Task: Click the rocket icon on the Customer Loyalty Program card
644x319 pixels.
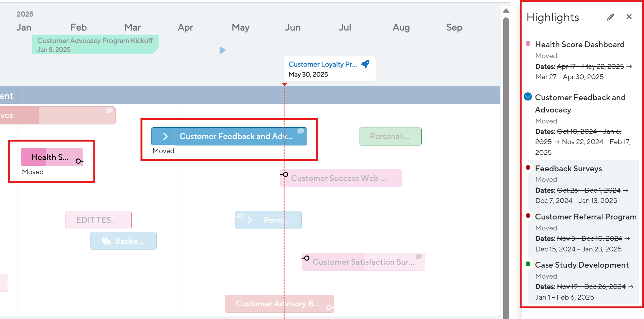Action: click(366, 64)
